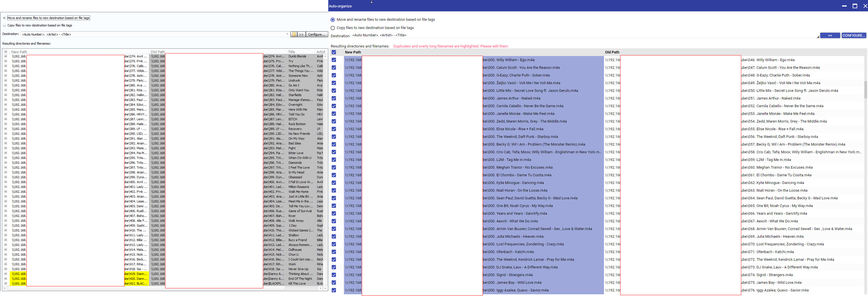This screenshot has width=868, height=296.
Task: Expand the right Destination field via its corner triangle
Action: pos(818,37)
